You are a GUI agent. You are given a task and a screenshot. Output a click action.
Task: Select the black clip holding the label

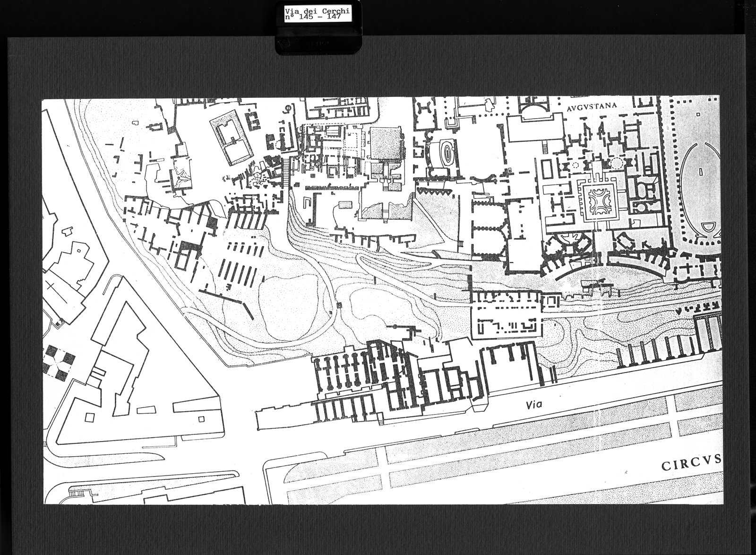tap(318, 38)
